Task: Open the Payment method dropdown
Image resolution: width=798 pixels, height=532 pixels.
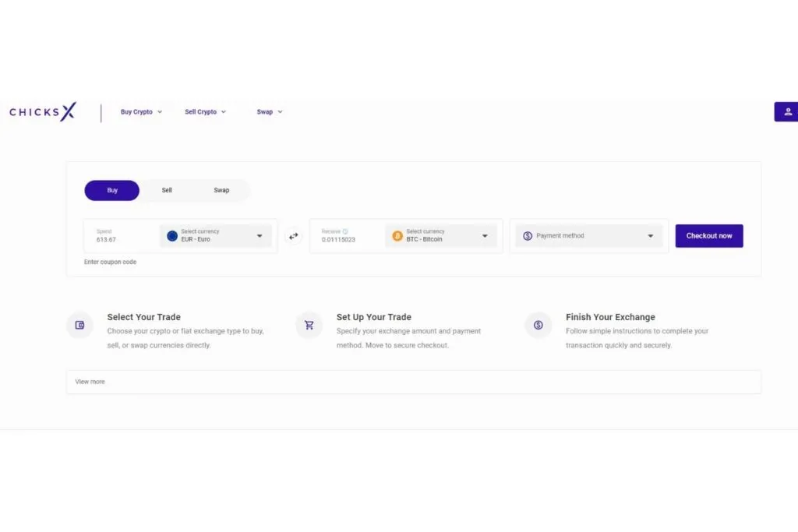Action: point(589,236)
